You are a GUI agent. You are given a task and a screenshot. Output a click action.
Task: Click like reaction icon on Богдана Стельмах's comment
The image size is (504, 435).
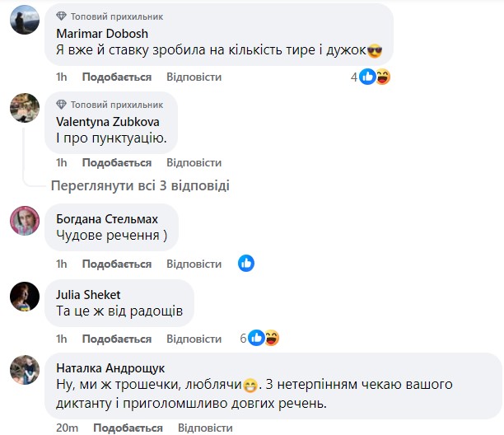point(246,264)
